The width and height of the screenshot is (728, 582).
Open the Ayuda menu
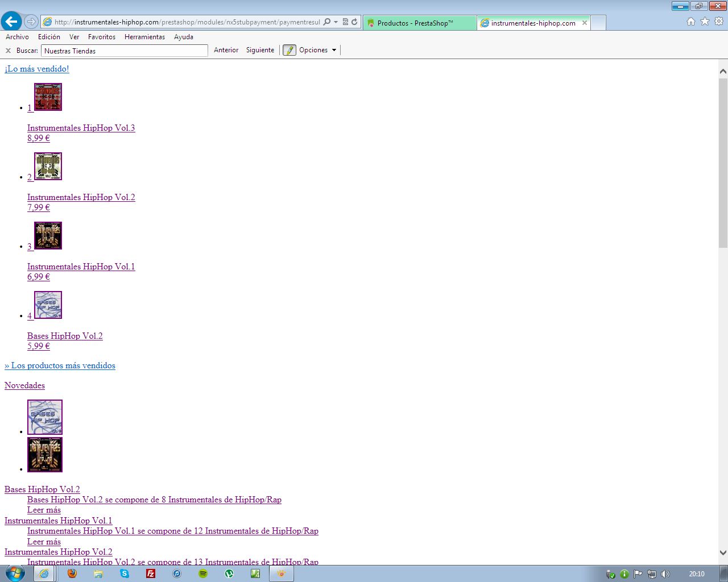coord(184,37)
